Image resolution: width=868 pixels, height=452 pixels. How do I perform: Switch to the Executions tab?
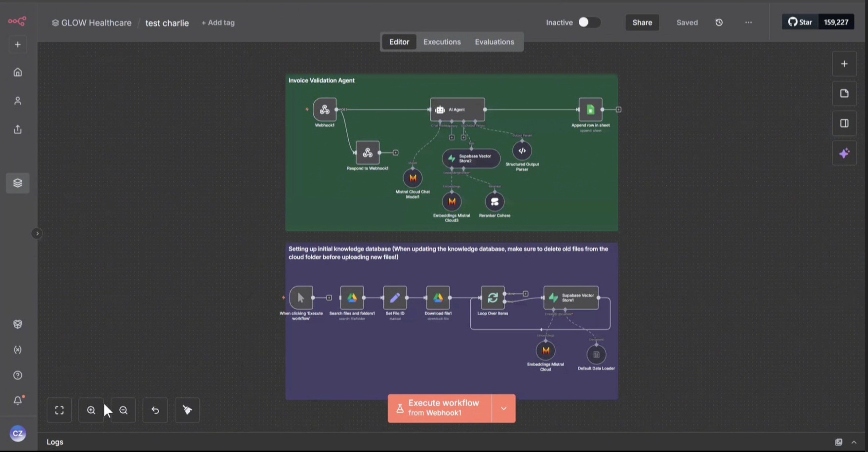442,42
